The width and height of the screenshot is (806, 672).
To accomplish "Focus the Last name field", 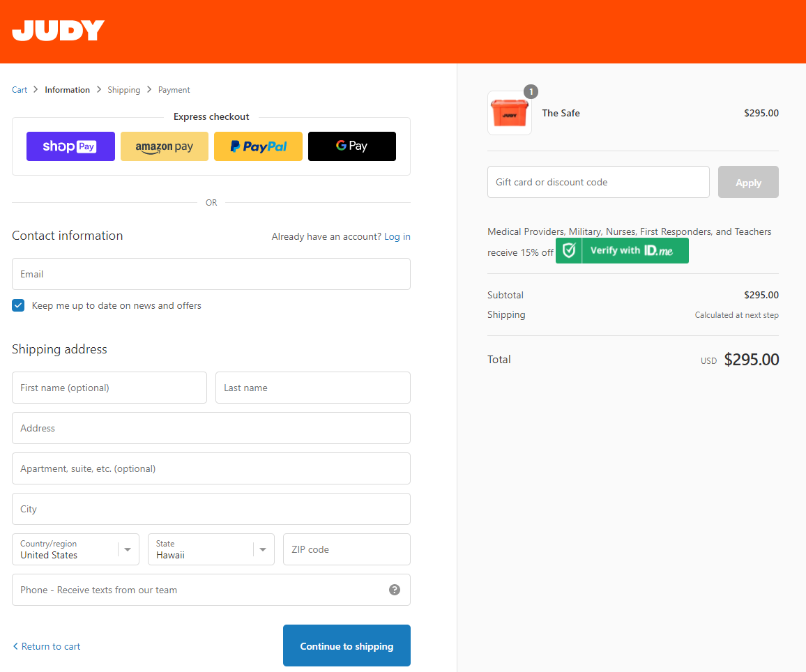I will 313,388.
